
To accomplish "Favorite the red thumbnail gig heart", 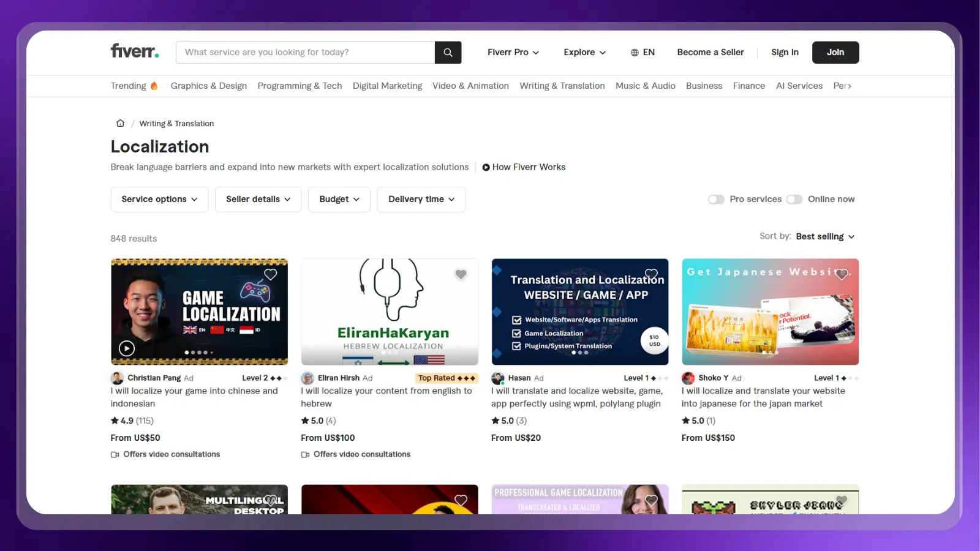I will [x=461, y=500].
